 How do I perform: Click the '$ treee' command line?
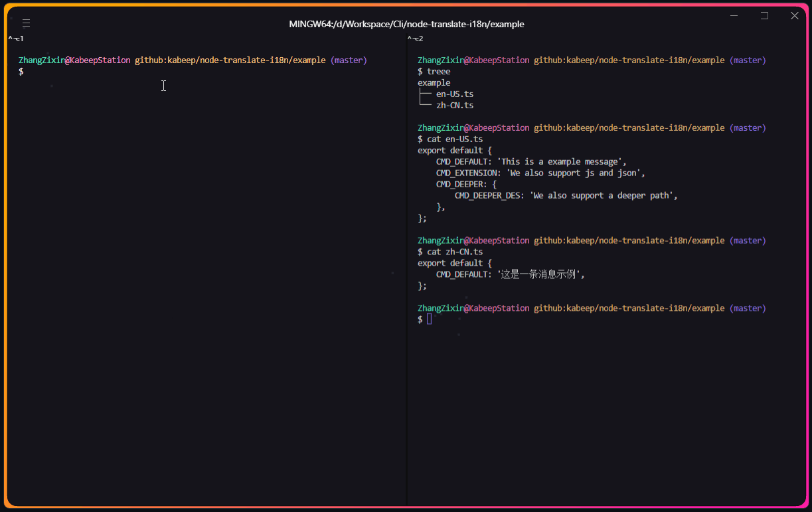pyautogui.click(x=434, y=72)
